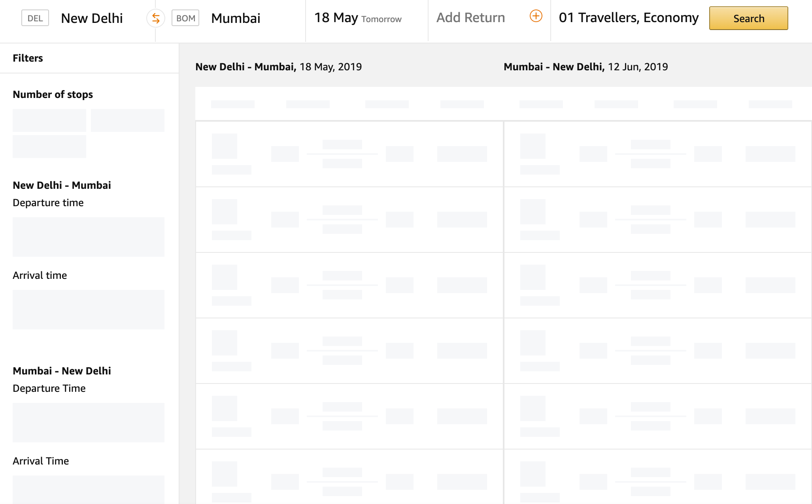
Task: Click the plus icon to add return
Action: point(536,16)
